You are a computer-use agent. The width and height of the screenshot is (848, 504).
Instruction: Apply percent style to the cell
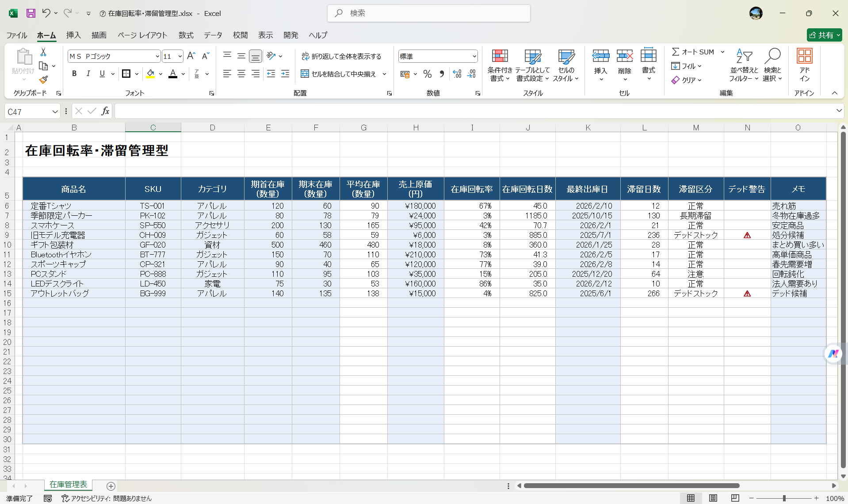(x=427, y=74)
